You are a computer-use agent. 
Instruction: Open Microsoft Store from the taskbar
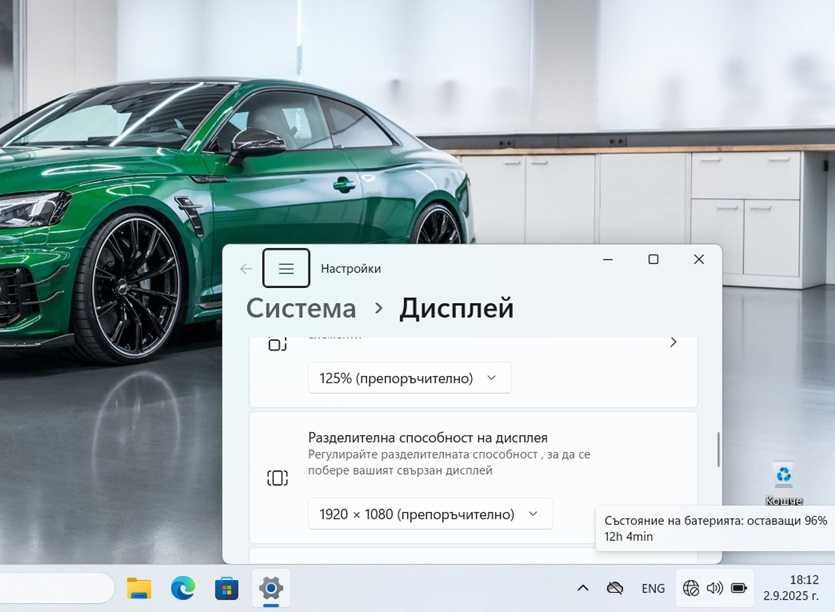click(x=226, y=589)
